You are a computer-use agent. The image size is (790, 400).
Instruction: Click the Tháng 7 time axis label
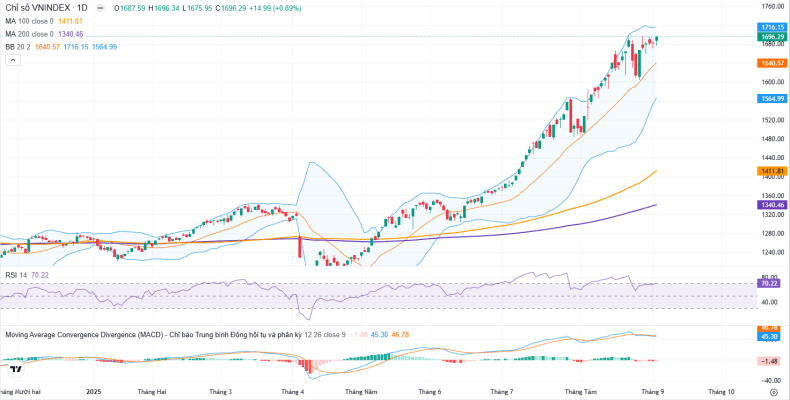[501, 391]
